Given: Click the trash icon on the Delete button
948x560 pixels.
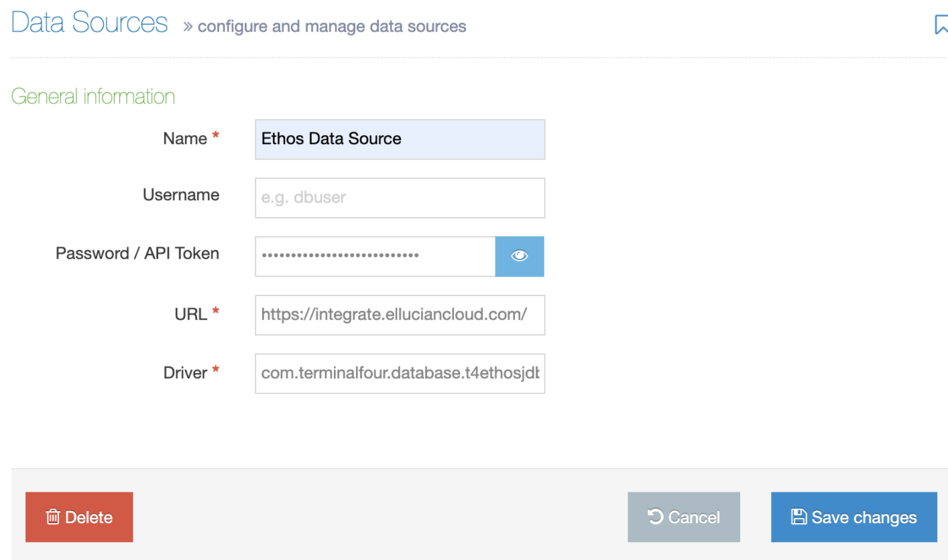Looking at the screenshot, I should (52, 516).
